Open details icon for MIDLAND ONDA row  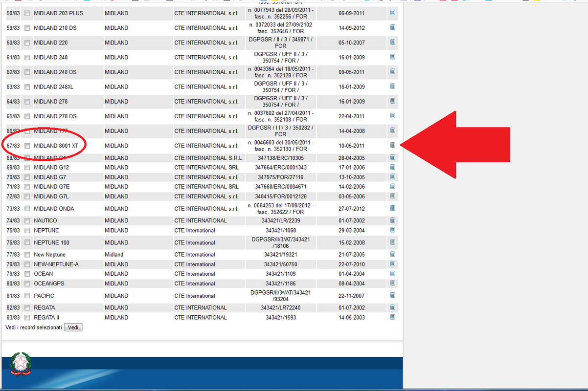pyautogui.click(x=392, y=208)
